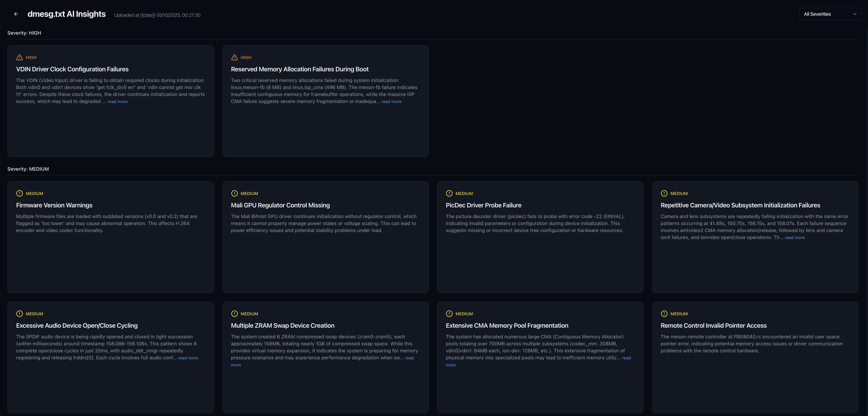Select the Severity: MEDIUM section header
The width and height of the screenshot is (868, 416).
pos(28,169)
